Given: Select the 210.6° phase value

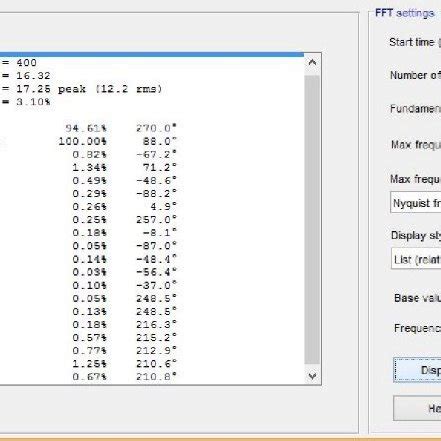Looking at the screenshot, I should tap(156, 364).
